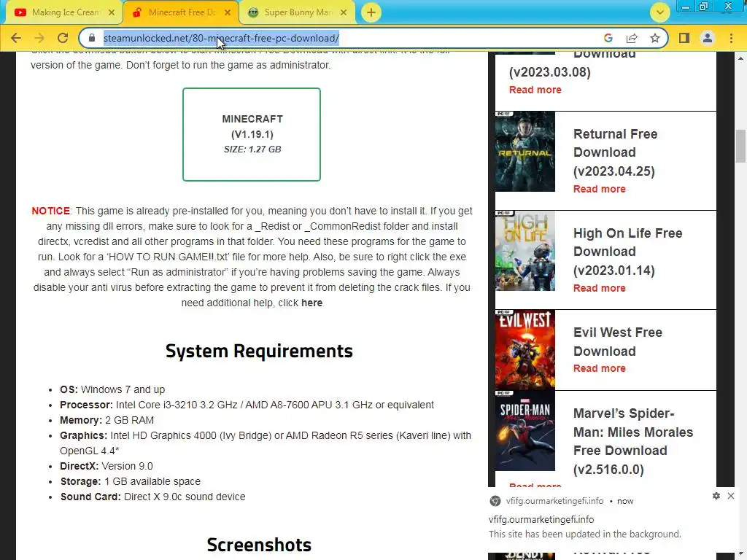Go back with the browser back arrow
Image resolution: width=747 pixels, height=560 pixels.
(16, 38)
